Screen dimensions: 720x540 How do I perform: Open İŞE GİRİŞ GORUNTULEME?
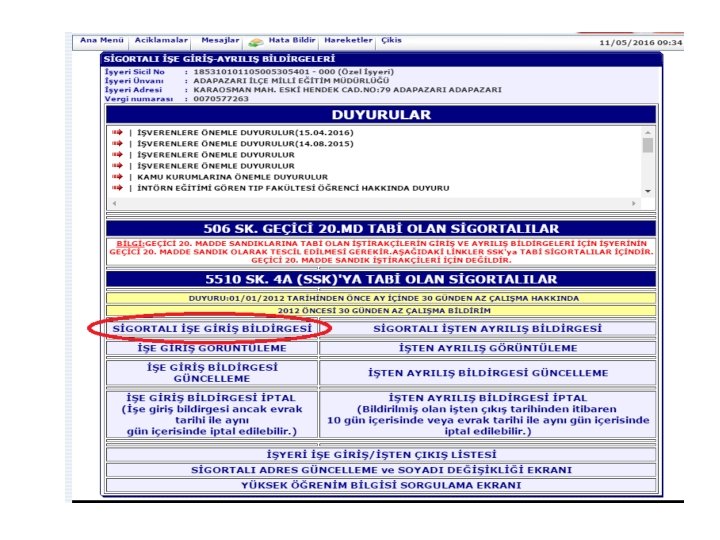[x=212, y=348]
